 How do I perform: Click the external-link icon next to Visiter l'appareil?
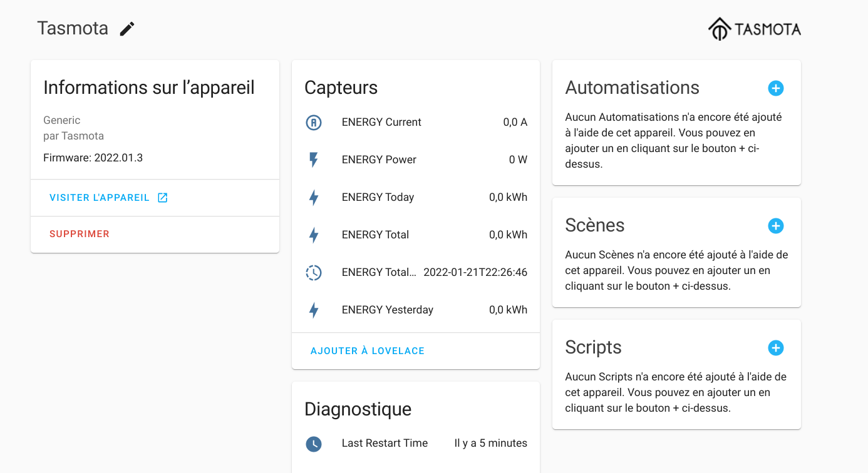click(x=162, y=198)
